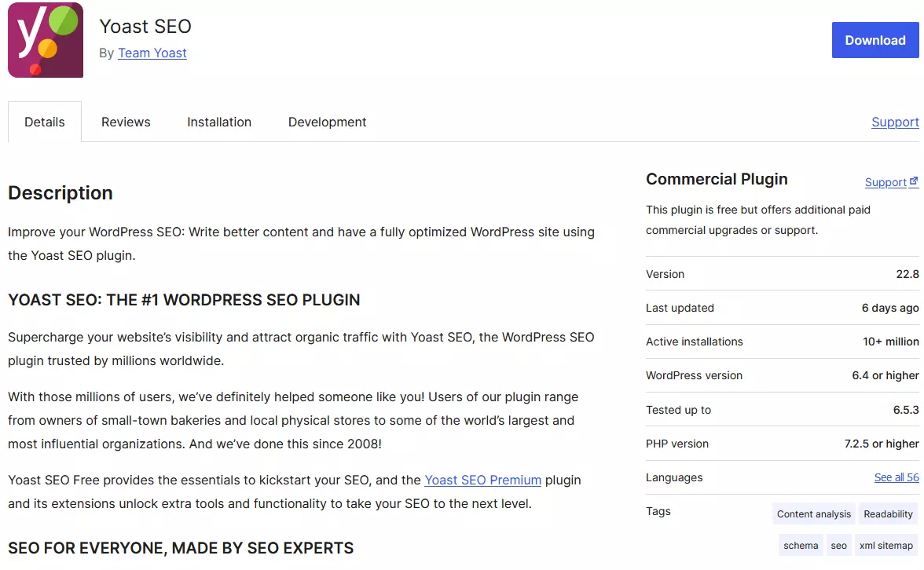Click the Yoast SEO plugin logo
The width and height of the screenshot is (924, 570).
(45, 40)
